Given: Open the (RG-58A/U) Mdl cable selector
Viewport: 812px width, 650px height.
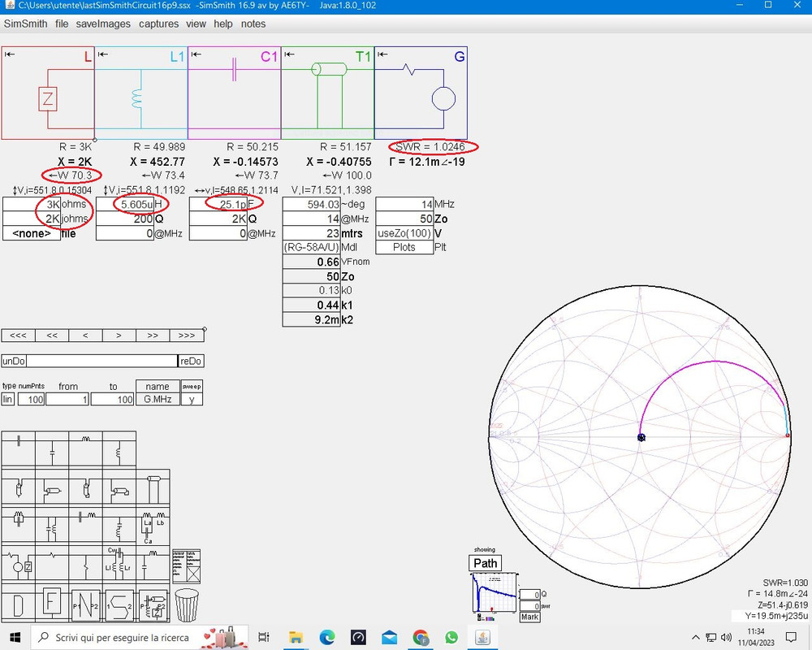Looking at the screenshot, I should 311,247.
